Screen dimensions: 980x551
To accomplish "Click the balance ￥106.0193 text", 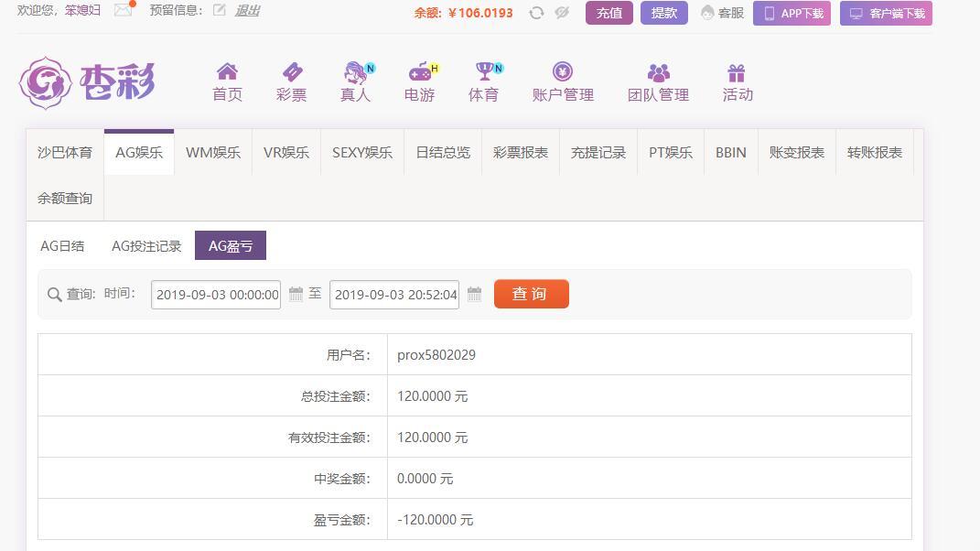I will [480, 13].
